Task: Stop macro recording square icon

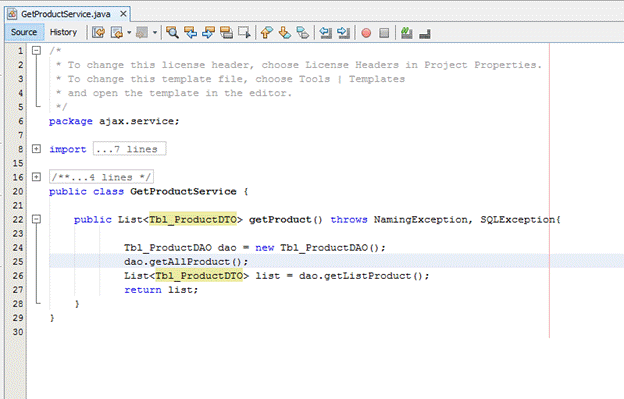Action: pyautogui.click(x=384, y=33)
